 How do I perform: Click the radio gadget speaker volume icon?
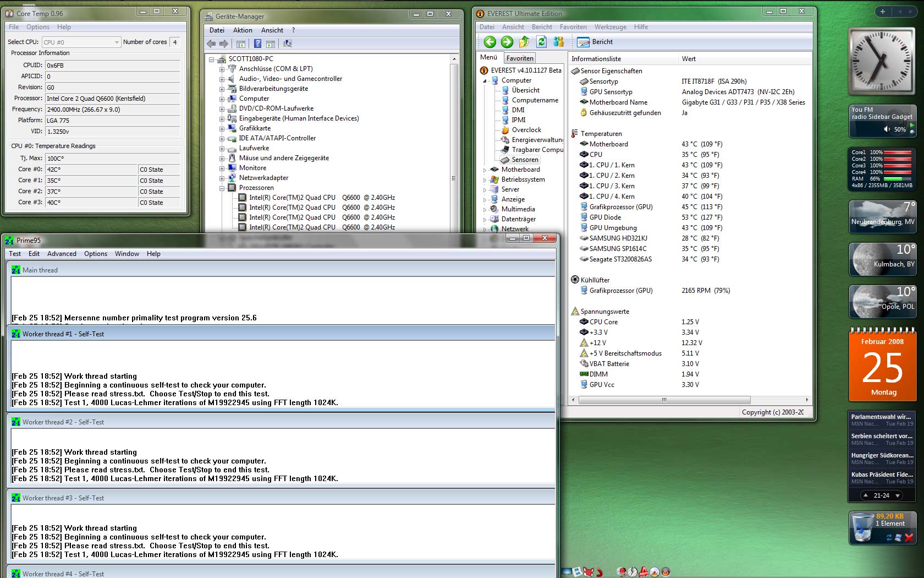coord(887,129)
